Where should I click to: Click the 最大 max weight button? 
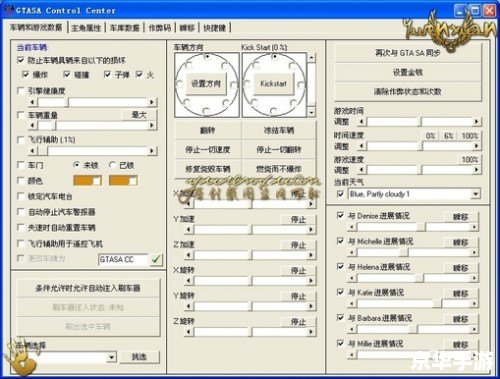pyautogui.click(x=139, y=115)
